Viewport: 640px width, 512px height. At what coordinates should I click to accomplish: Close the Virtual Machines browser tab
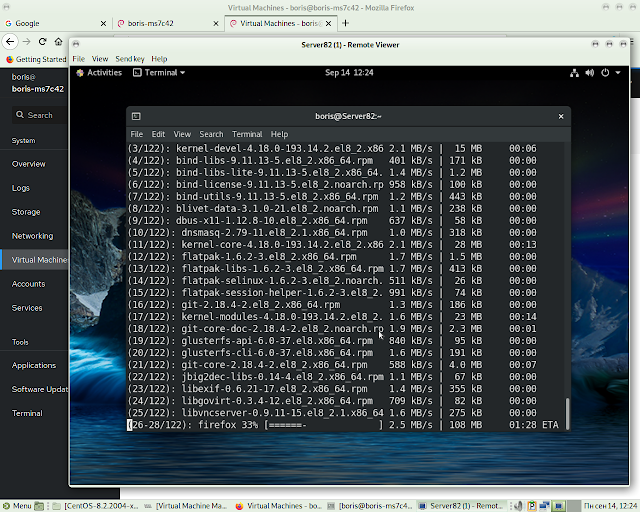328,23
